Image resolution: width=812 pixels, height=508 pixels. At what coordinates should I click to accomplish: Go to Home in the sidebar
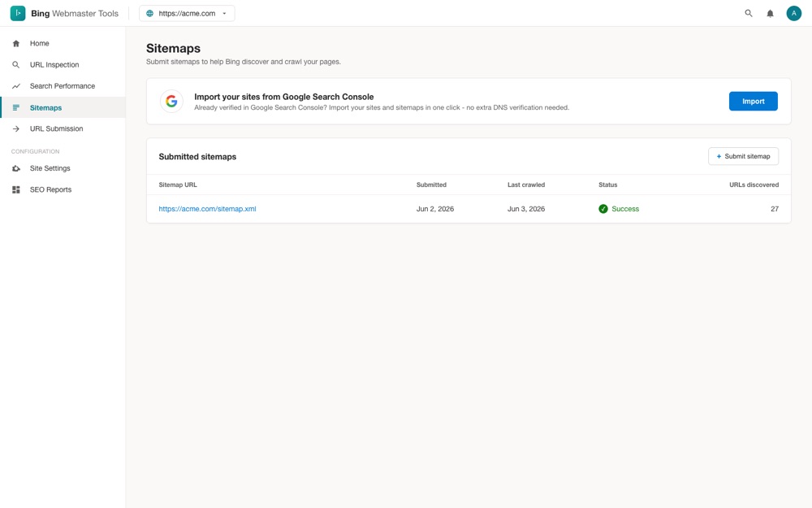point(63,44)
